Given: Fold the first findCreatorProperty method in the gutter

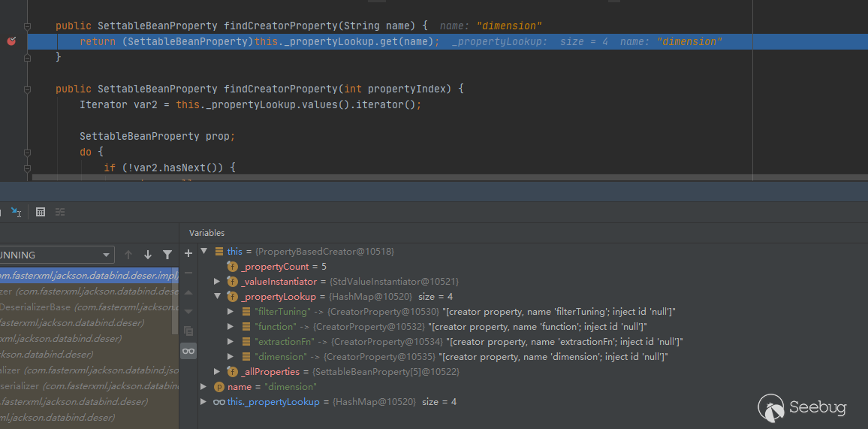Looking at the screenshot, I should 28,26.
